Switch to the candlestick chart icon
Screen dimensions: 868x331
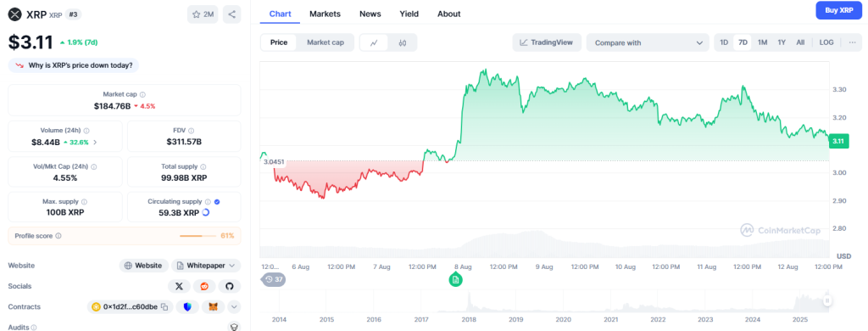click(x=403, y=42)
